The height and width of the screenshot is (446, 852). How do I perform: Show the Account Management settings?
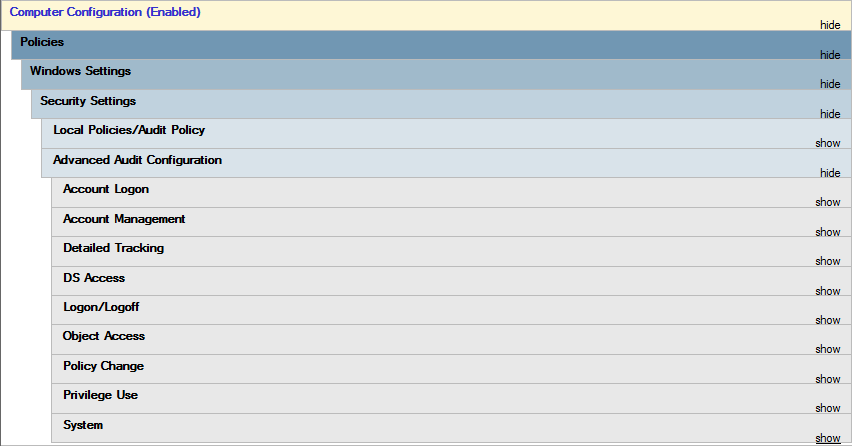click(827, 232)
